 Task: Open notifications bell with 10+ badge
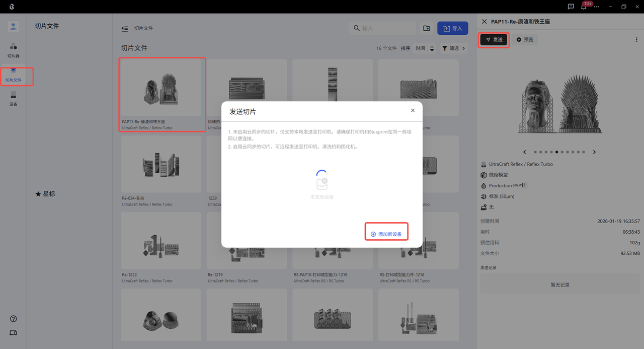[585, 7]
